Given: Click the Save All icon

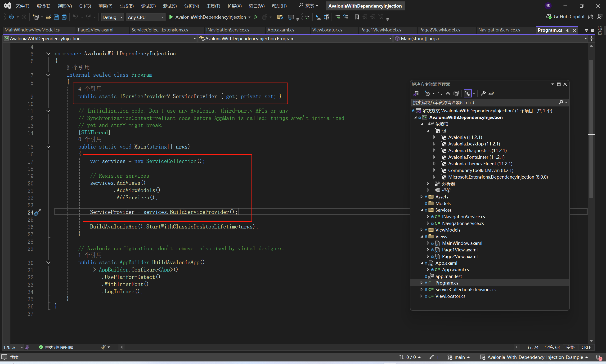Looking at the screenshot, I should tap(64, 17).
